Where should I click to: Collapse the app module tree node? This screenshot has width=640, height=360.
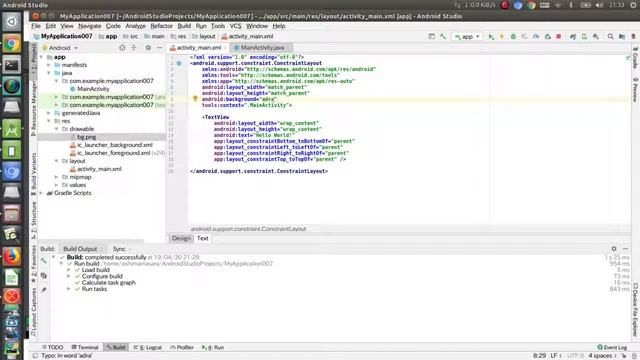tap(41, 57)
